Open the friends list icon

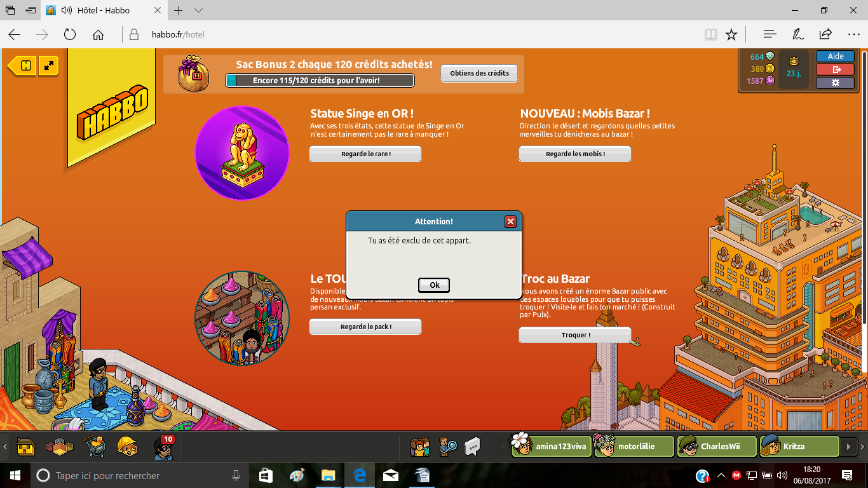419,447
